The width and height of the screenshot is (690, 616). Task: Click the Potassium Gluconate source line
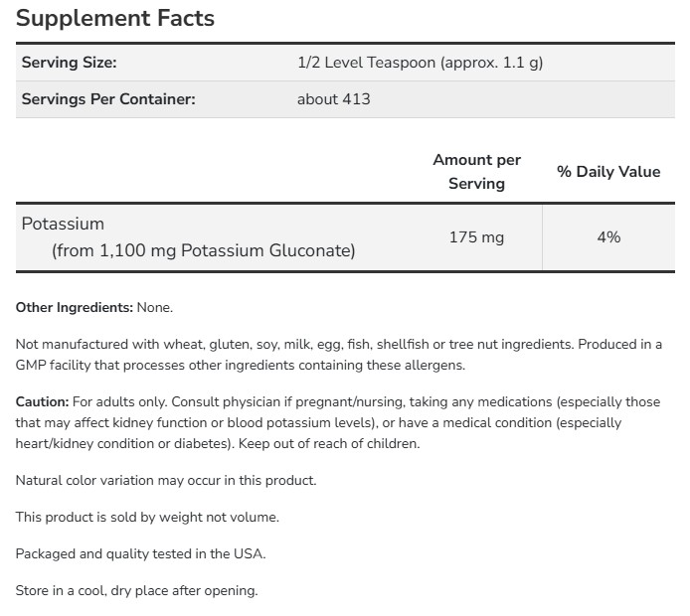(203, 250)
